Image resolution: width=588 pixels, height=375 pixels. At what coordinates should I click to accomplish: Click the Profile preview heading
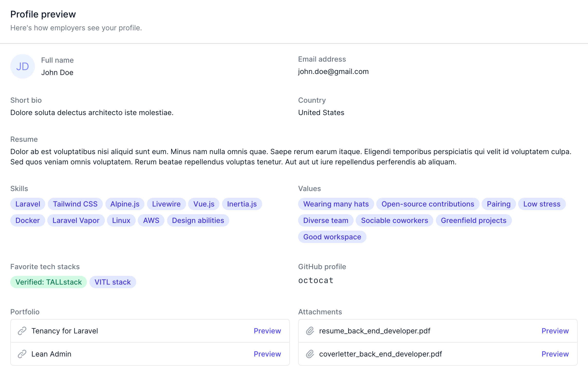(43, 14)
